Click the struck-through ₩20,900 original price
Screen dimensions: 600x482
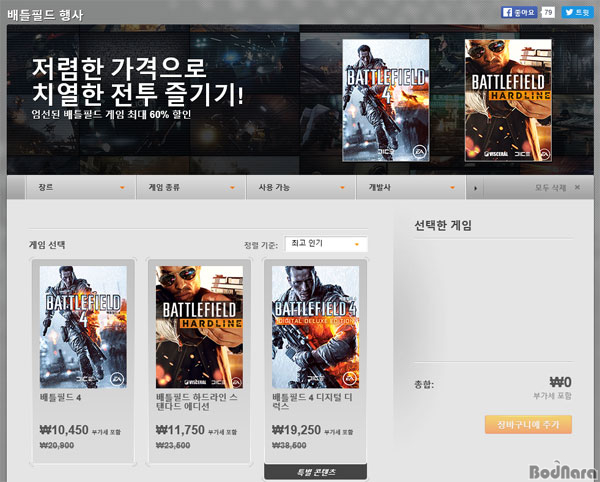[x=57, y=445]
